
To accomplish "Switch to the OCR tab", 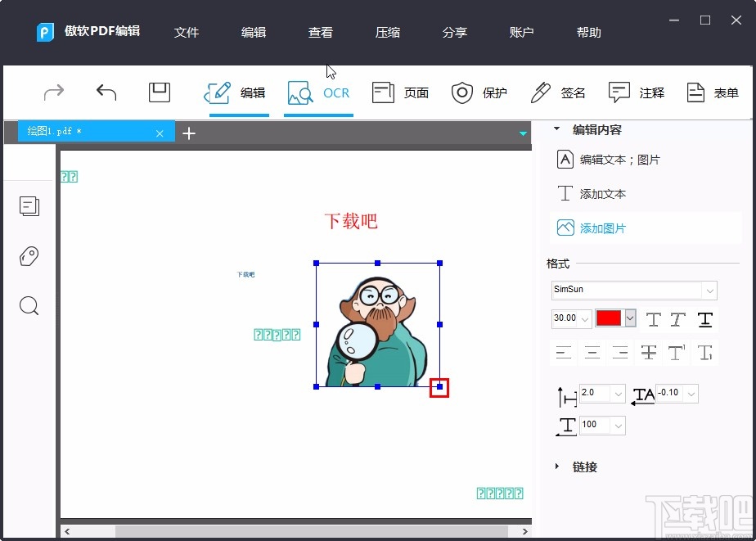I will click(318, 92).
